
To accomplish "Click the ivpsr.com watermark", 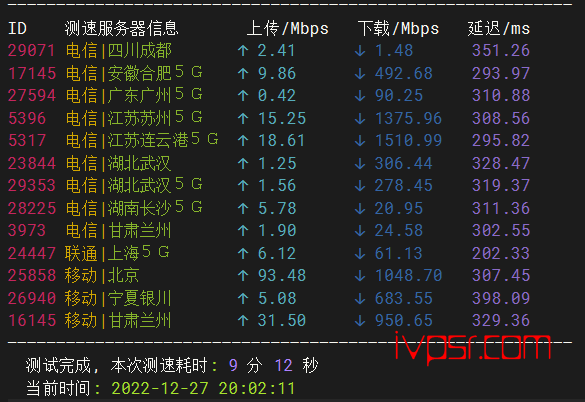I will (x=473, y=347).
